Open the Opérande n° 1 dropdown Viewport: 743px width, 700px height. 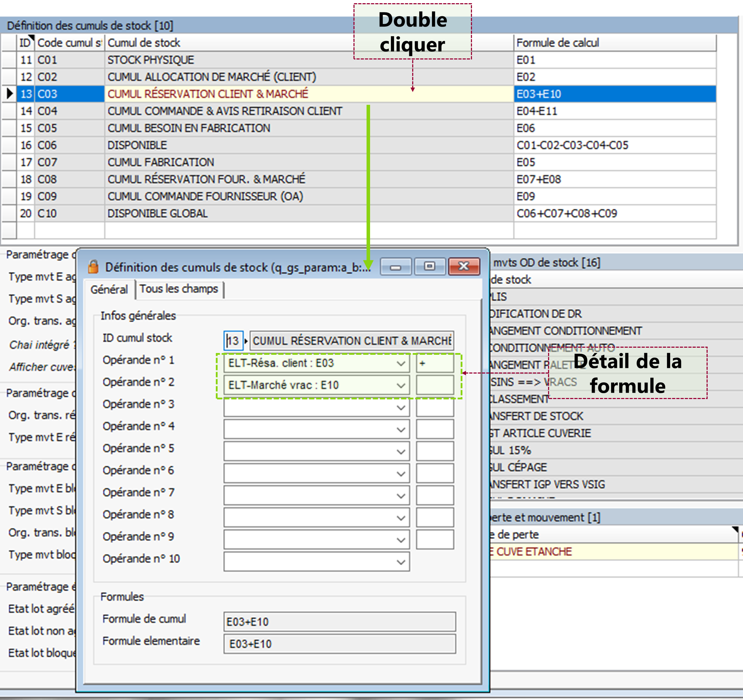[x=401, y=364]
